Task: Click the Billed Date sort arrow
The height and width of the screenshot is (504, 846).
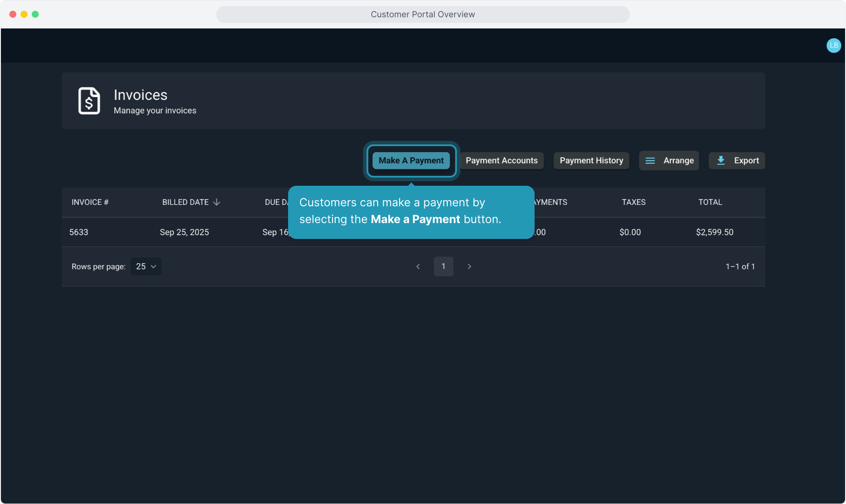Action: click(x=217, y=202)
